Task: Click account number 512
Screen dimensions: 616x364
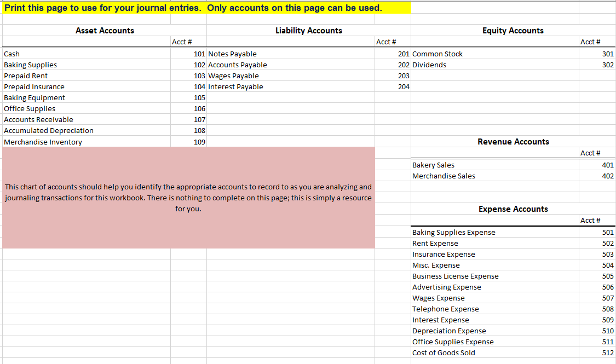Action: tap(597, 353)
